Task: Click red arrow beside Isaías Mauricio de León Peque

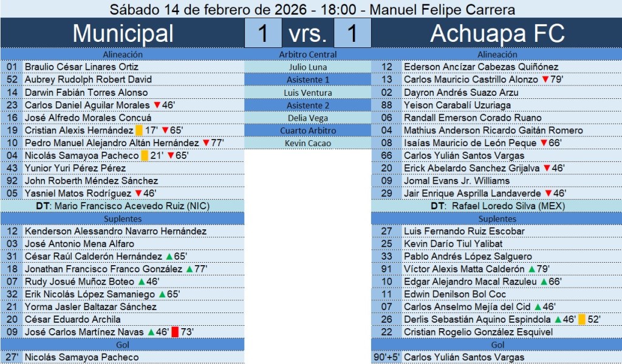Action: pyautogui.click(x=544, y=143)
